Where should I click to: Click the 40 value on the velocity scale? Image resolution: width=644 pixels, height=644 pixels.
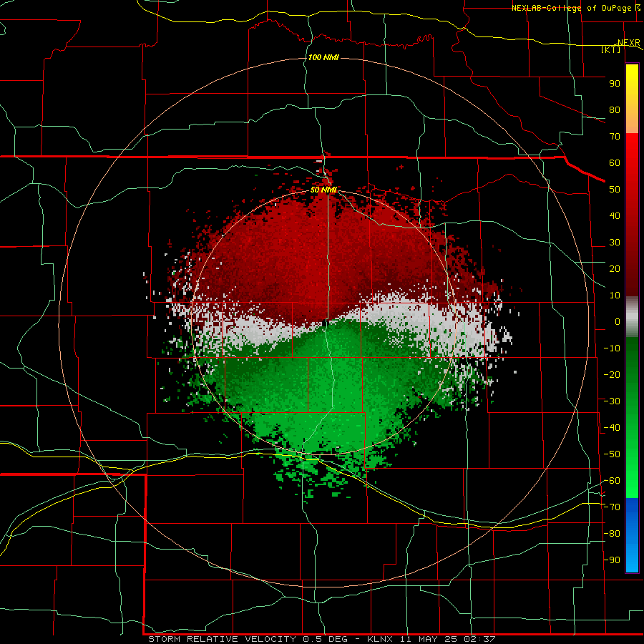click(x=615, y=215)
